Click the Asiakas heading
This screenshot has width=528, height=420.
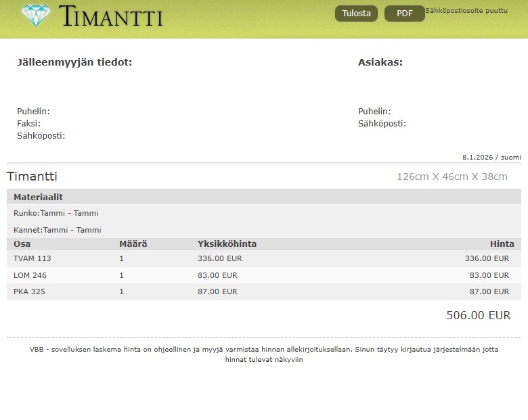point(380,62)
